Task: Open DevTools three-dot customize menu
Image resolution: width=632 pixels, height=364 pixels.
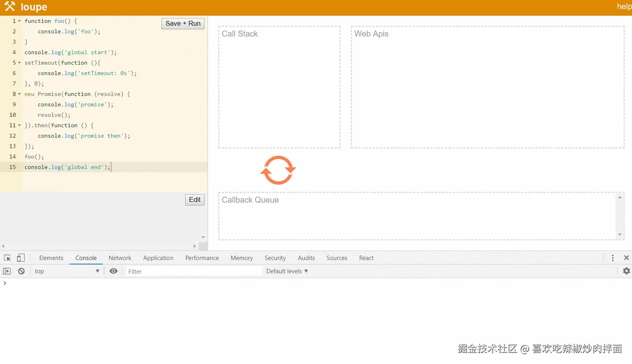Action: [613, 258]
